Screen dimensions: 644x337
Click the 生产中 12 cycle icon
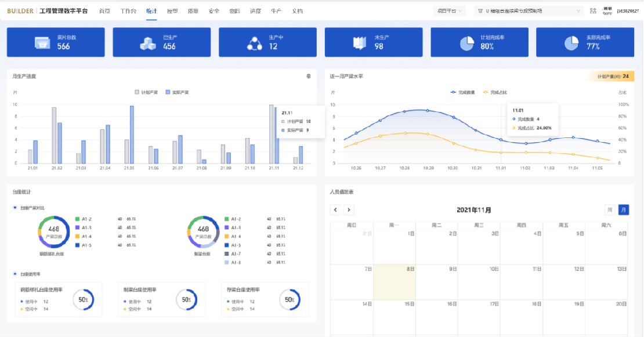254,43
